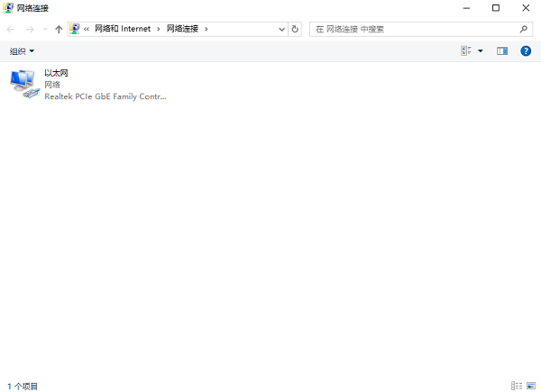The height and width of the screenshot is (392, 541).
Task: Click the change view layout icon
Action: [x=466, y=51]
